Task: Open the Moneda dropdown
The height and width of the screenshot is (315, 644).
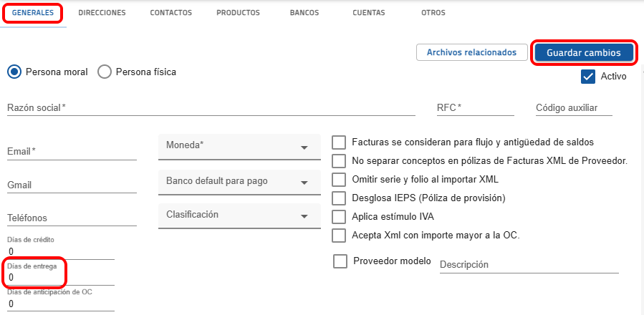Action: coord(235,146)
